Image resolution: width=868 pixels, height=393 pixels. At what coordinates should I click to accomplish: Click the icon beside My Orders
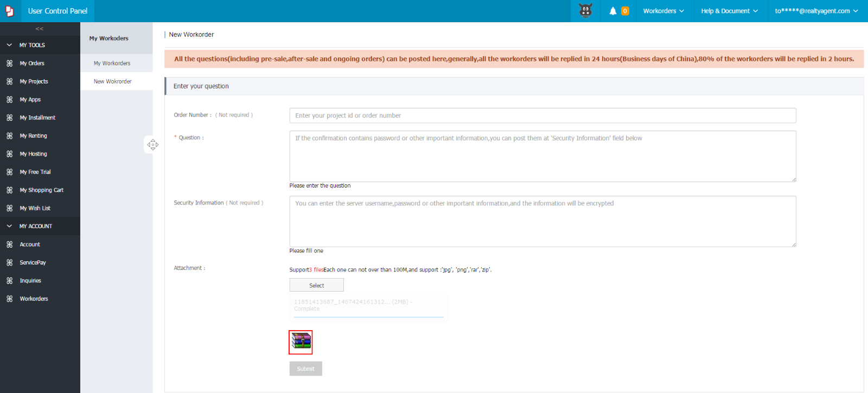(10, 63)
